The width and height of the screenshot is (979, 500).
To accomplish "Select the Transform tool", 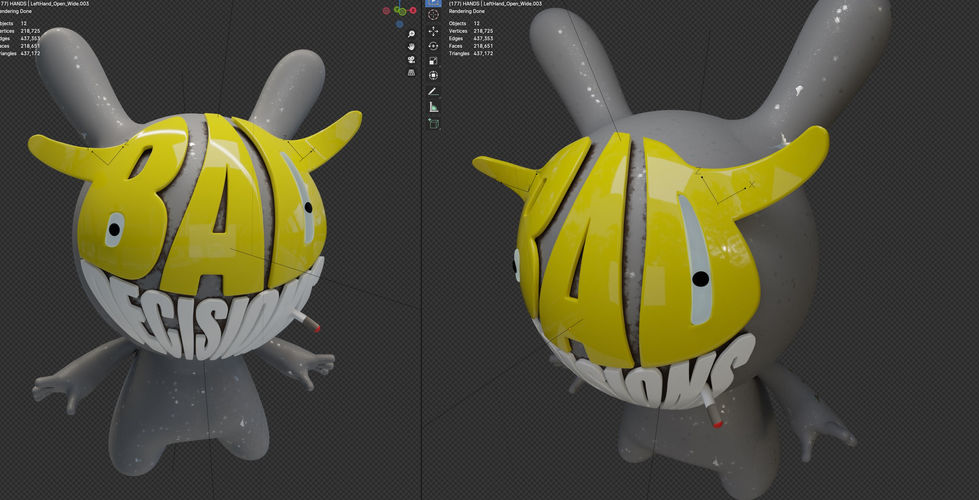I will pyautogui.click(x=433, y=76).
